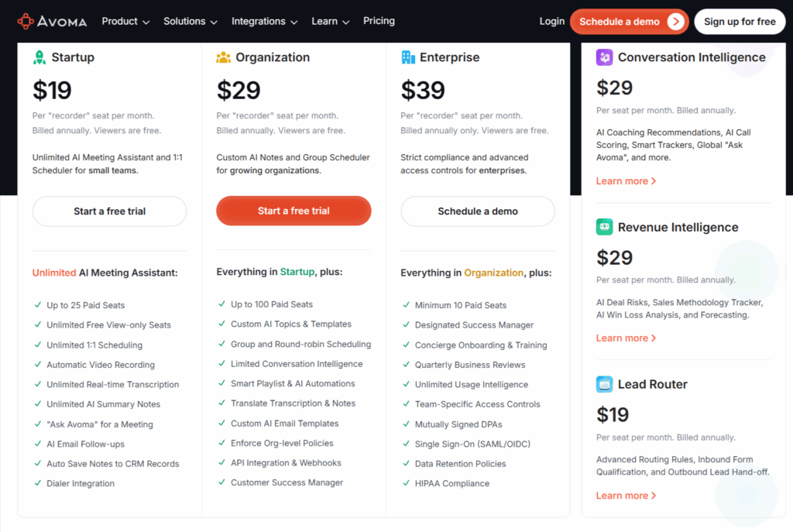The width and height of the screenshot is (793, 532).
Task: Start a free trial for Organization plan
Action: 294,211
